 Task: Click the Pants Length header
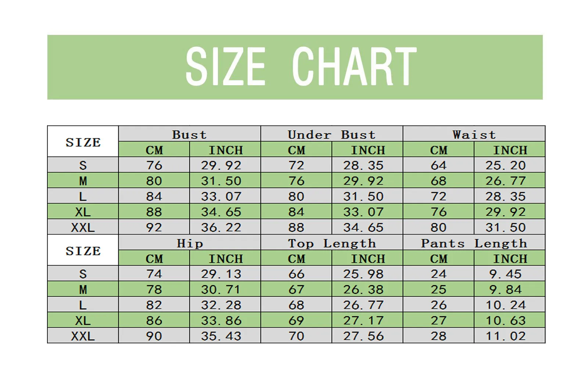[x=474, y=243]
